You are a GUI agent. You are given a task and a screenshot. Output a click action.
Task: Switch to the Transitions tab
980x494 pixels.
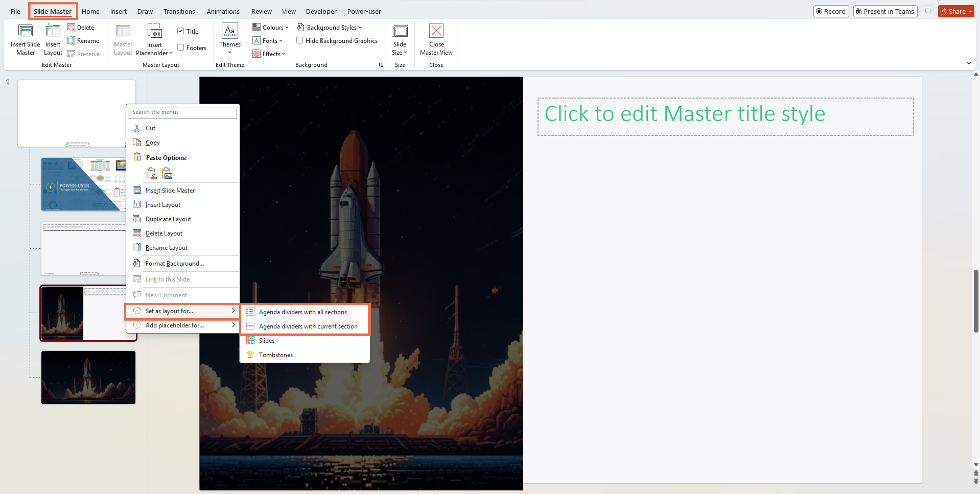[x=179, y=11]
